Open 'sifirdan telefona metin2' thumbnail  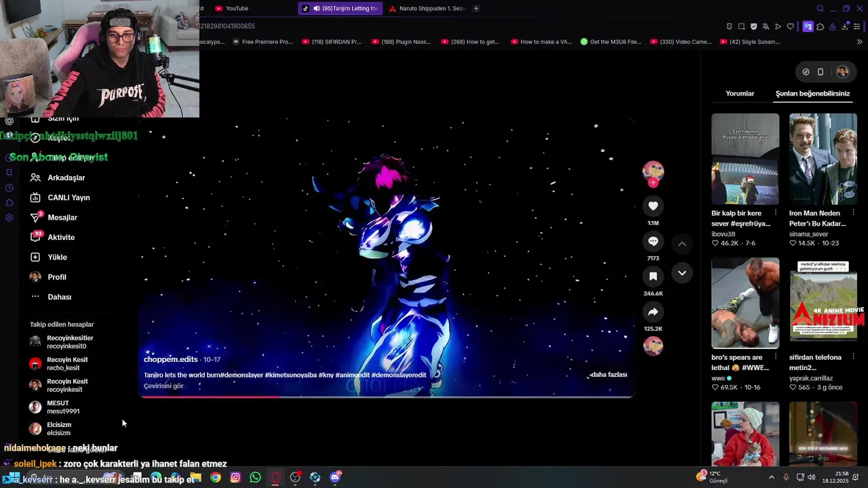823,303
